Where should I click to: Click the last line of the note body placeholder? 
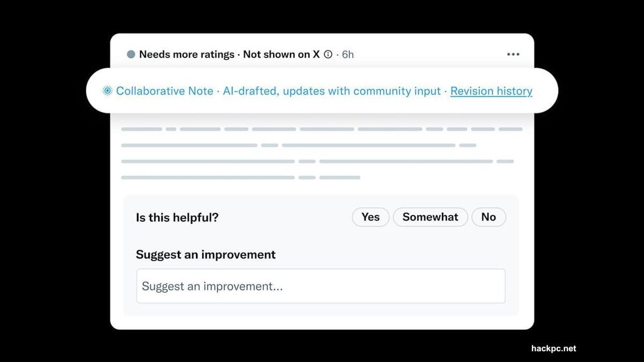pos(240,178)
